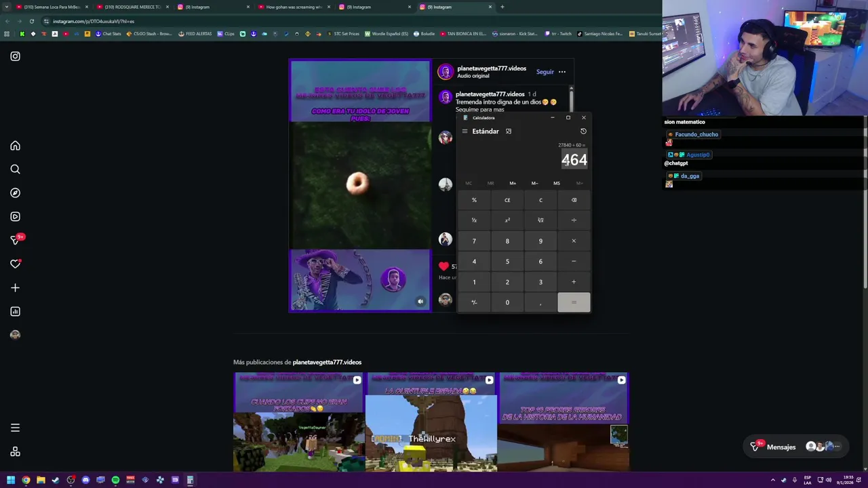Image resolution: width=868 pixels, height=488 pixels.
Task: Open Instagram home from sidebar house icon
Action: tap(15, 146)
